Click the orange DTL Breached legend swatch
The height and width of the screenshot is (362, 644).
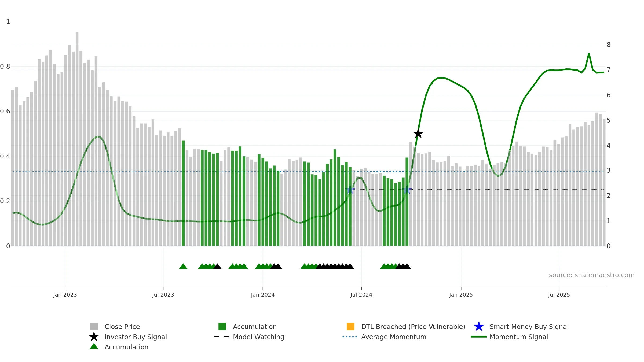coord(350,327)
